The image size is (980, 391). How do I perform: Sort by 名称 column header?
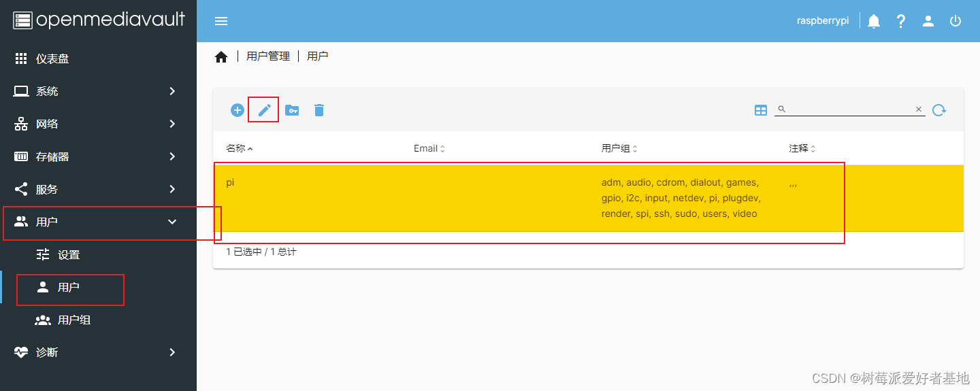239,148
